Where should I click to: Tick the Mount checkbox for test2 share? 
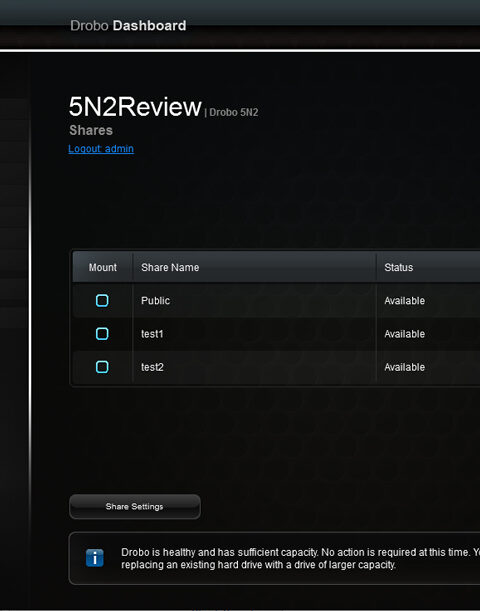[x=102, y=367]
